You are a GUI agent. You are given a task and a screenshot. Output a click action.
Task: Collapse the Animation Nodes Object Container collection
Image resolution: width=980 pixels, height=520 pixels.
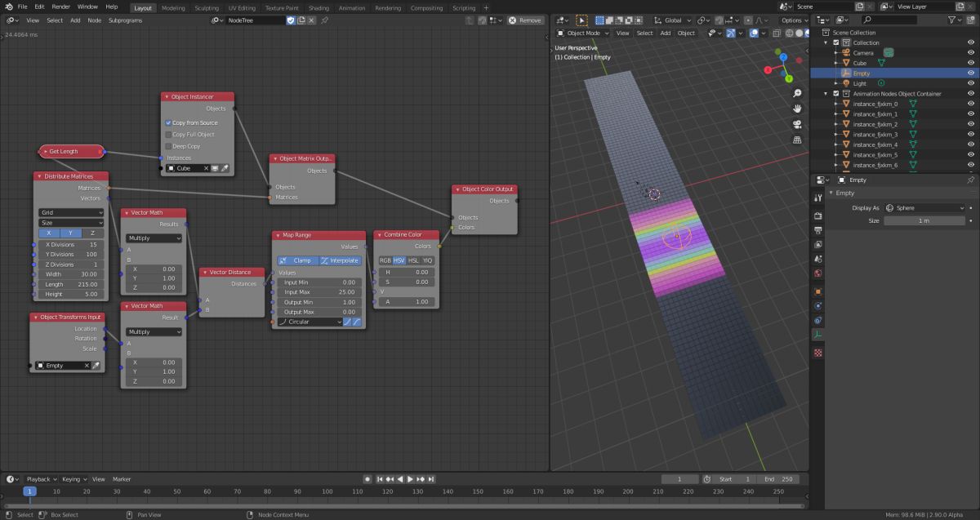826,94
